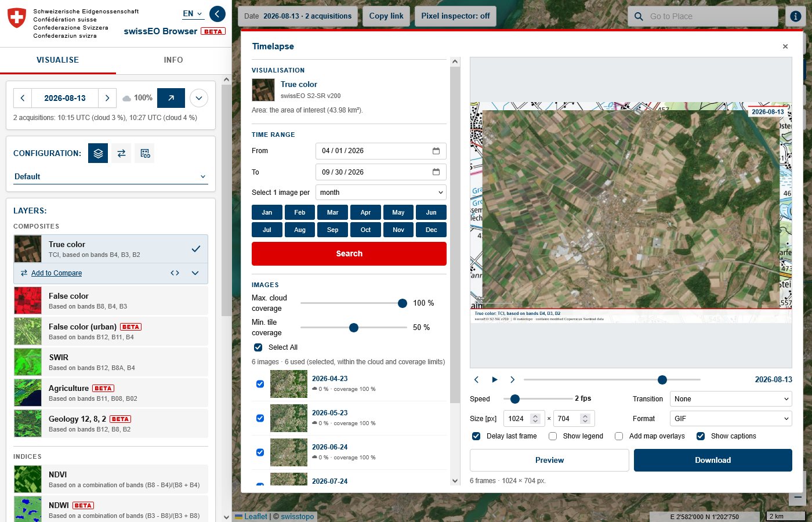Click the 2026-04-23 image thumbnail
The image size is (812, 522).
(x=289, y=384)
